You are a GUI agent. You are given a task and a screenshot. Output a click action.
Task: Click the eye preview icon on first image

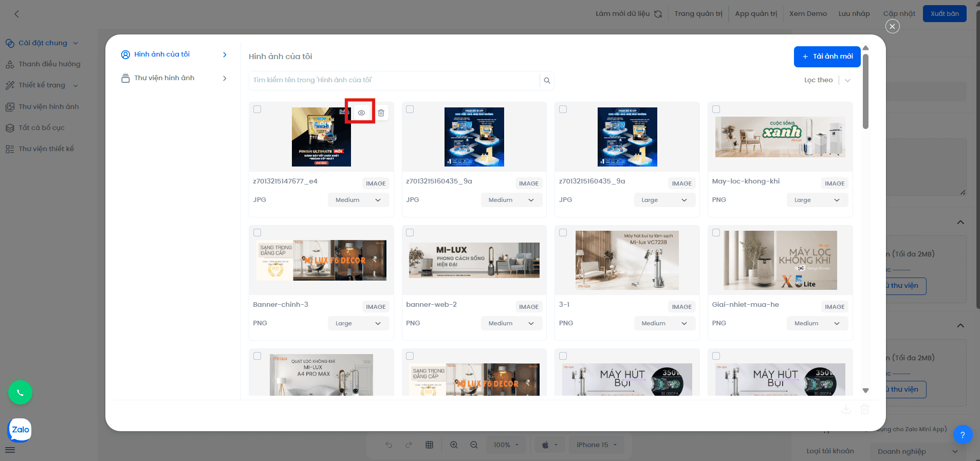(361, 113)
